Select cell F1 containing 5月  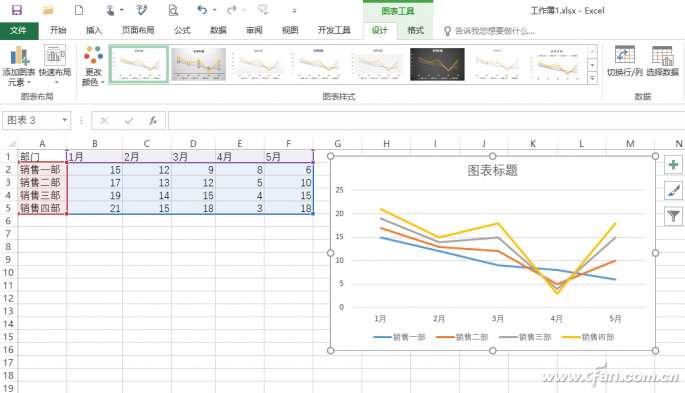(288, 156)
